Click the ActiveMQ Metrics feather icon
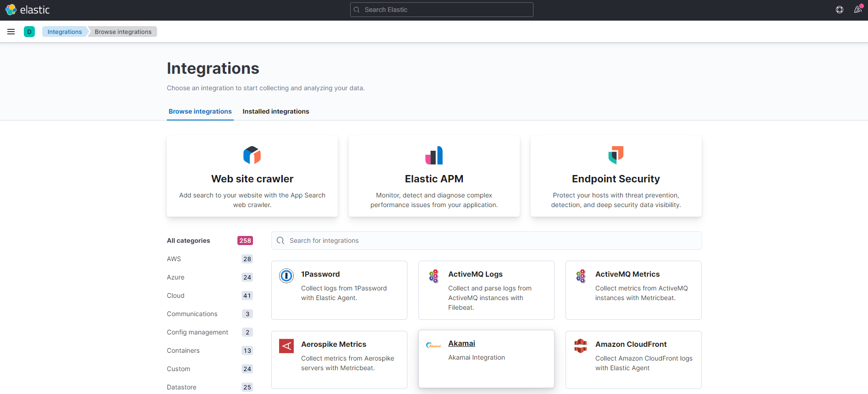Image resolution: width=868 pixels, height=394 pixels. click(x=581, y=276)
